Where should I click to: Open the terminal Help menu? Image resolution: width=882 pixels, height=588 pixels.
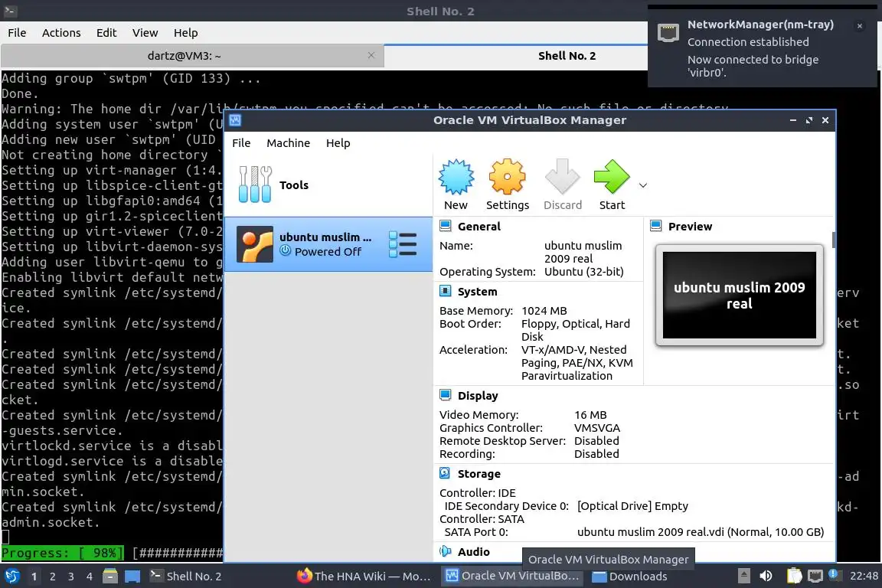pyautogui.click(x=185, y=33)
